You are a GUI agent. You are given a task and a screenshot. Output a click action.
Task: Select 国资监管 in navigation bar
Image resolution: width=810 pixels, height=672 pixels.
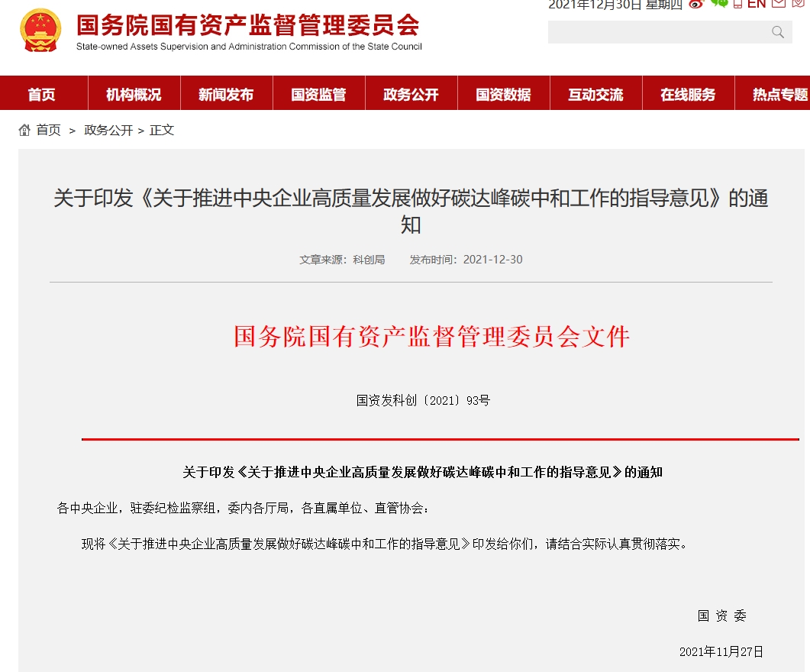(318, 95)
